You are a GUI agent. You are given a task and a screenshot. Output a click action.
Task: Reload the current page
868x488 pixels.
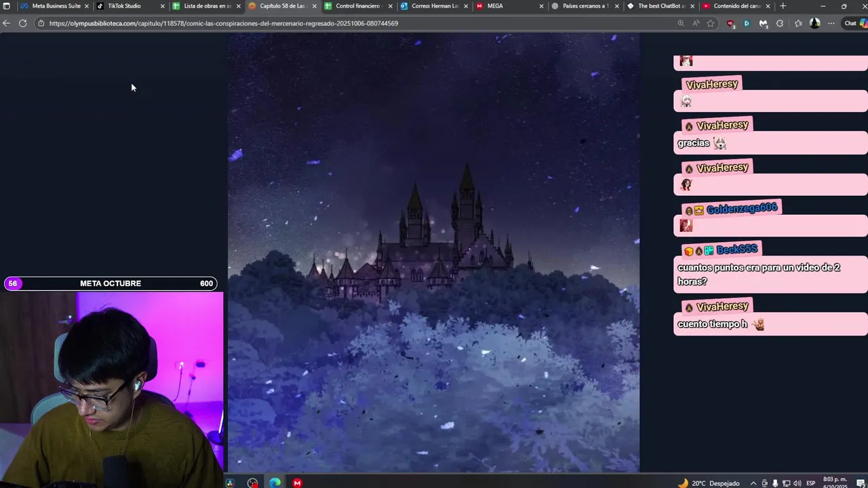(x=22, y=23)
